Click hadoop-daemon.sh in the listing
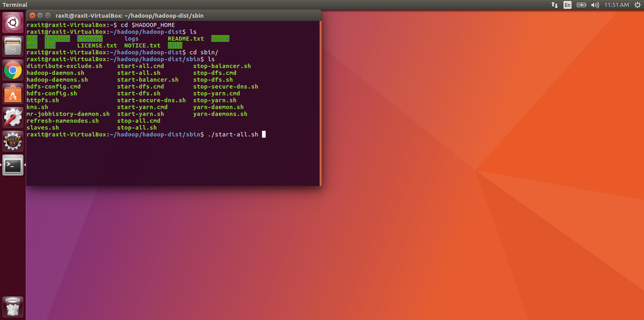This screenshot has height=320, width=644. tap(56, 73)
